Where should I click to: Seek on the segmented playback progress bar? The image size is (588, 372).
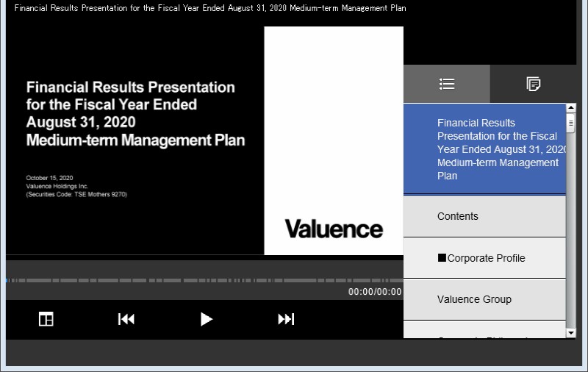tap(204, 280)
